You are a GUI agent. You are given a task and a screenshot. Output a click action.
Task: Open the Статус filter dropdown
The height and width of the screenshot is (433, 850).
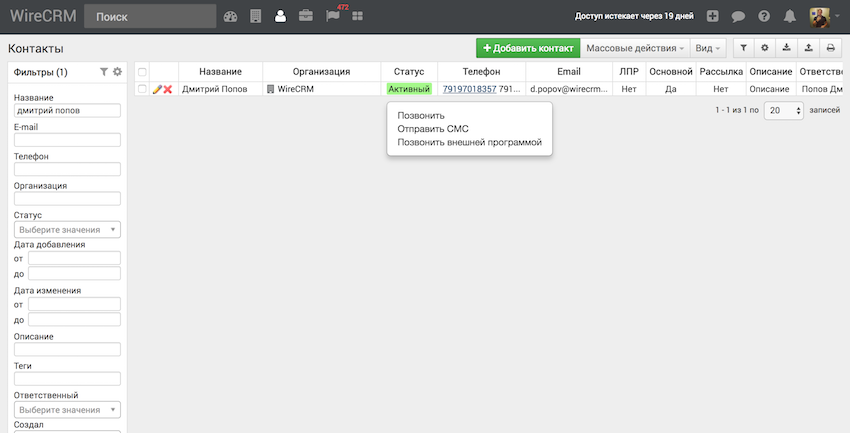(67, 230)
